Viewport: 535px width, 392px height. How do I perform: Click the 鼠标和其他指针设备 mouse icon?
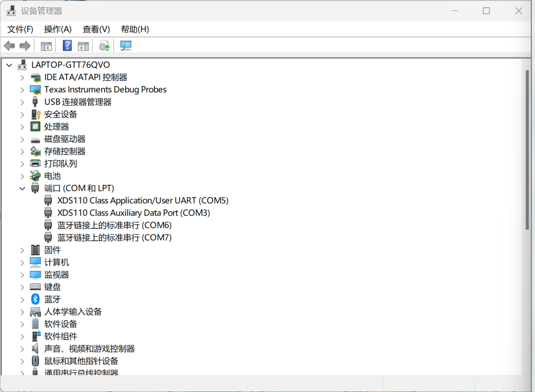coord(35,361)
